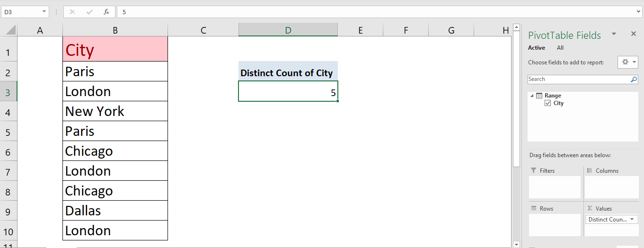
Task: Click the magnifier icon in Search box
Action: [634, 80]
